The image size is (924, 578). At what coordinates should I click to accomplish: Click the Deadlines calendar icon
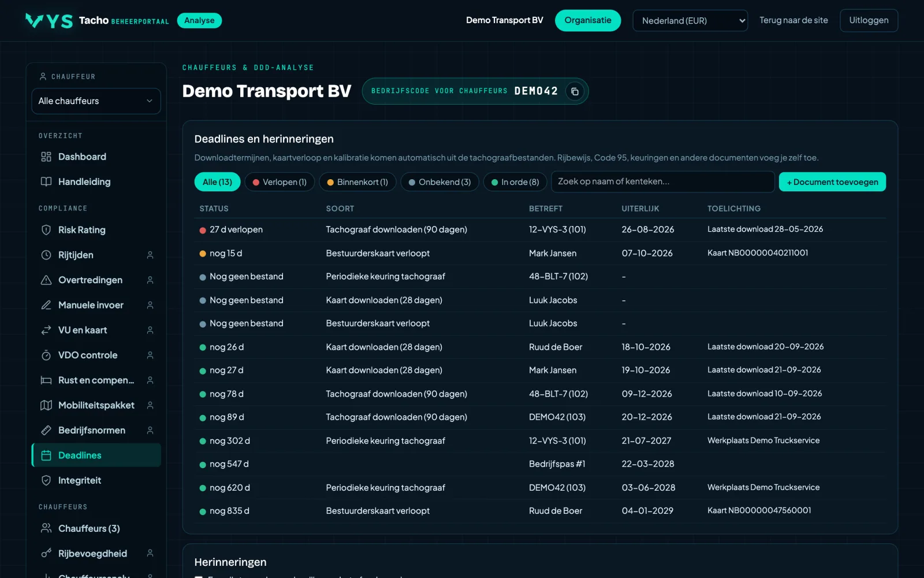(46, 455)
